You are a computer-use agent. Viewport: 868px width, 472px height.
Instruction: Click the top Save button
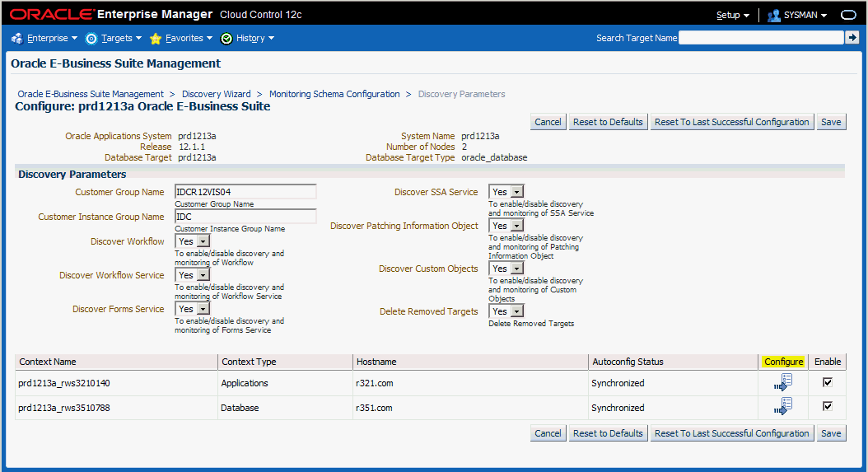[831, 122]
